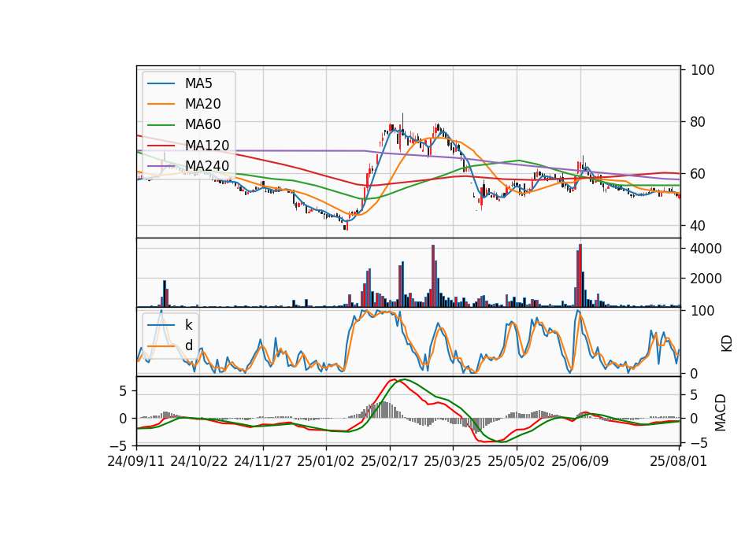Click the 25/06/09 date tick label
The image size is (756, 543).
(580, 461)
